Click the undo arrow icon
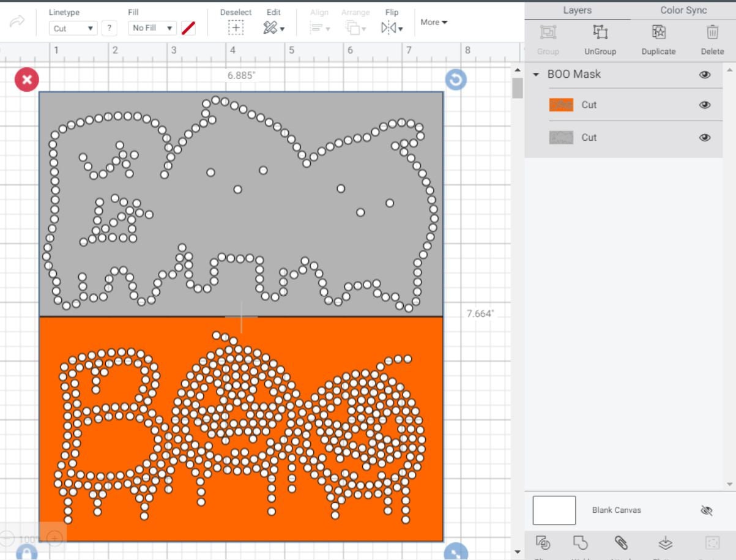Screen dimensions: 736x560 (17, 22)
